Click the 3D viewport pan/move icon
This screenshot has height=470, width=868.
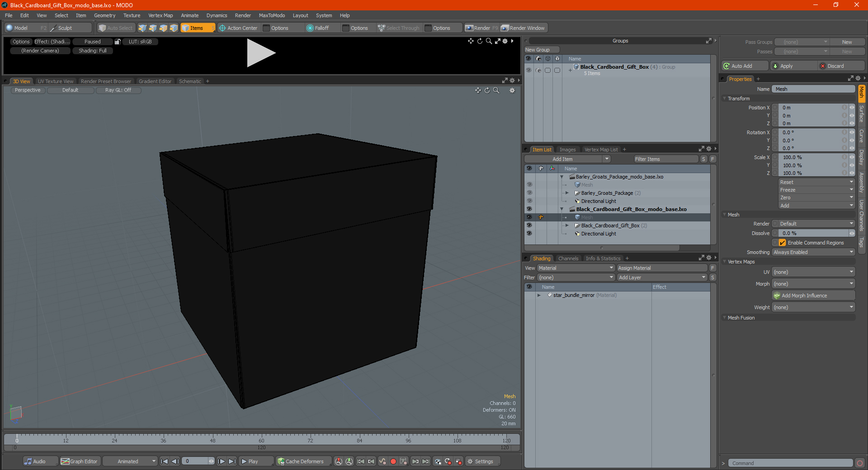tap(478, 90)
